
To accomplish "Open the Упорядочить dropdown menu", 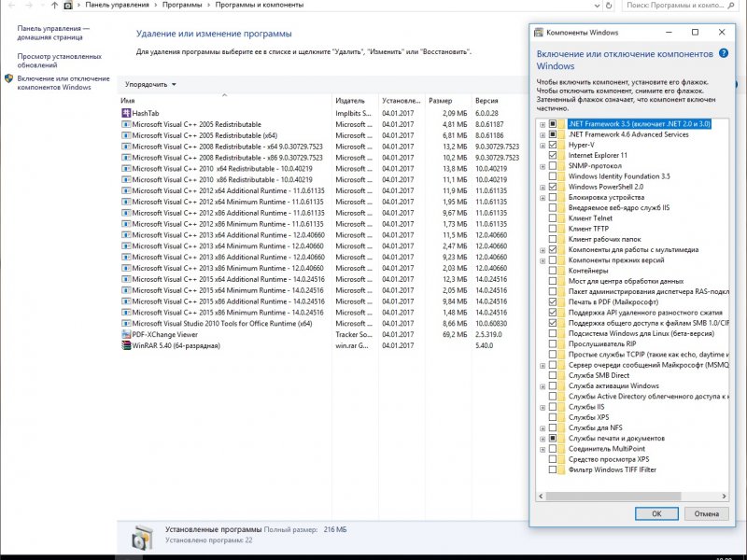I will point(150,84).
